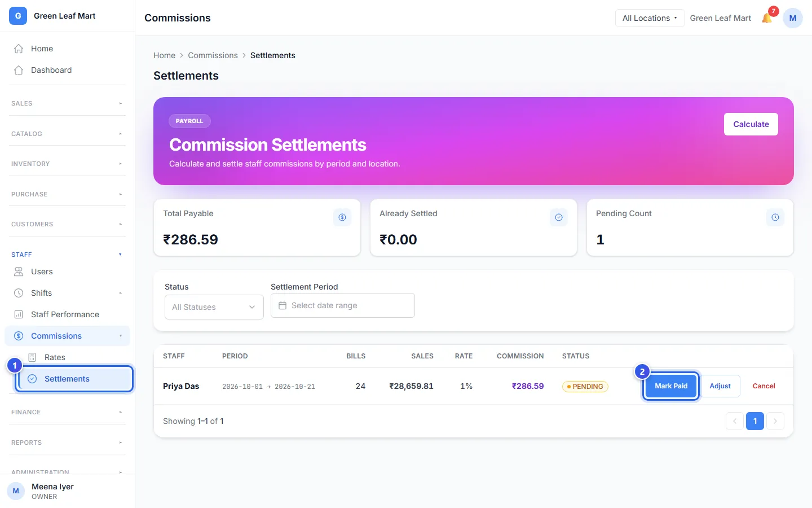Expand the Catalog sidebar section
812x508 pixels.
(67, 134)
